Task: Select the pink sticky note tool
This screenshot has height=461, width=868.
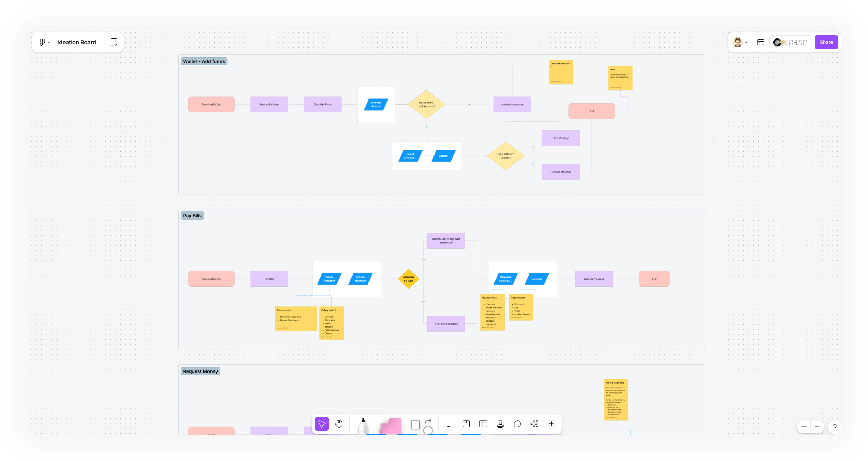Action: [x=390, y=426]
